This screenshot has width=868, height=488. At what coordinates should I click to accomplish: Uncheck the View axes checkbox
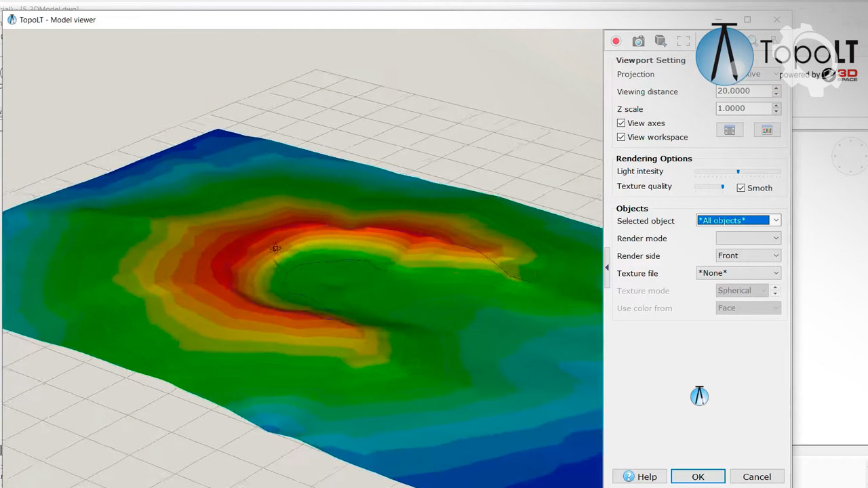(621, 123)
